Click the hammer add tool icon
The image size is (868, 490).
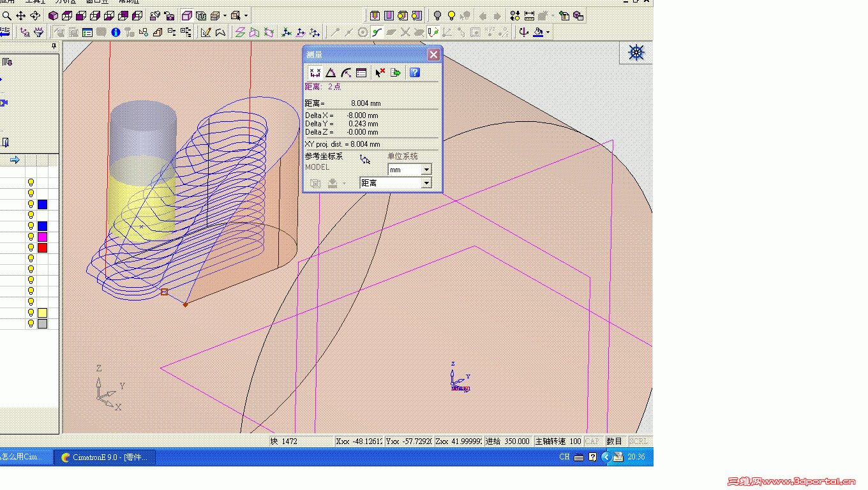[564, 15]
